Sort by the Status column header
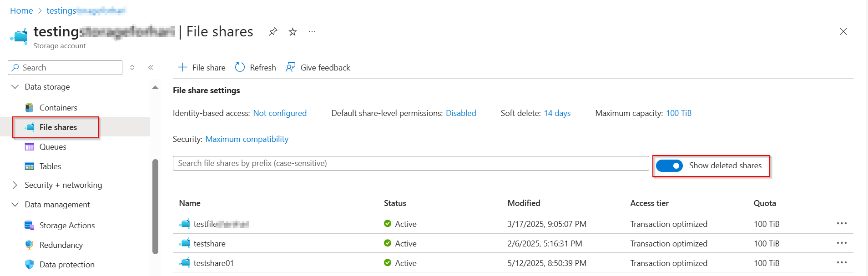The height and width of the screenshot is (276, 868). [x=395, y=203]
